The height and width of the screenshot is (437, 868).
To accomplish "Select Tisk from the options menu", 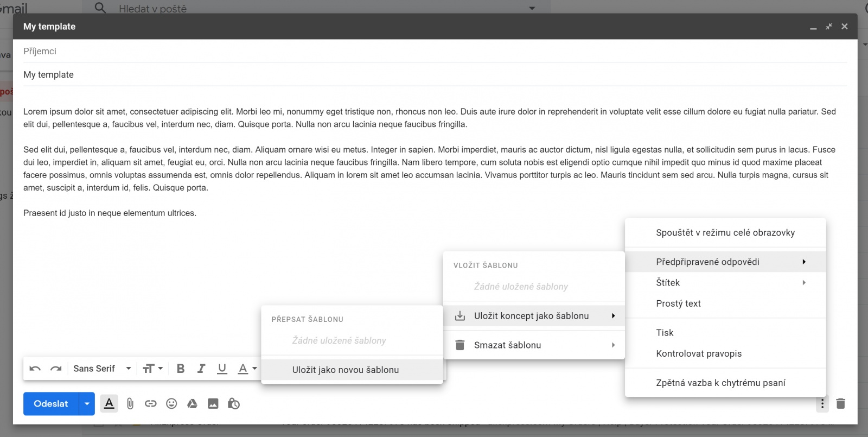I will tap(725, 333).
